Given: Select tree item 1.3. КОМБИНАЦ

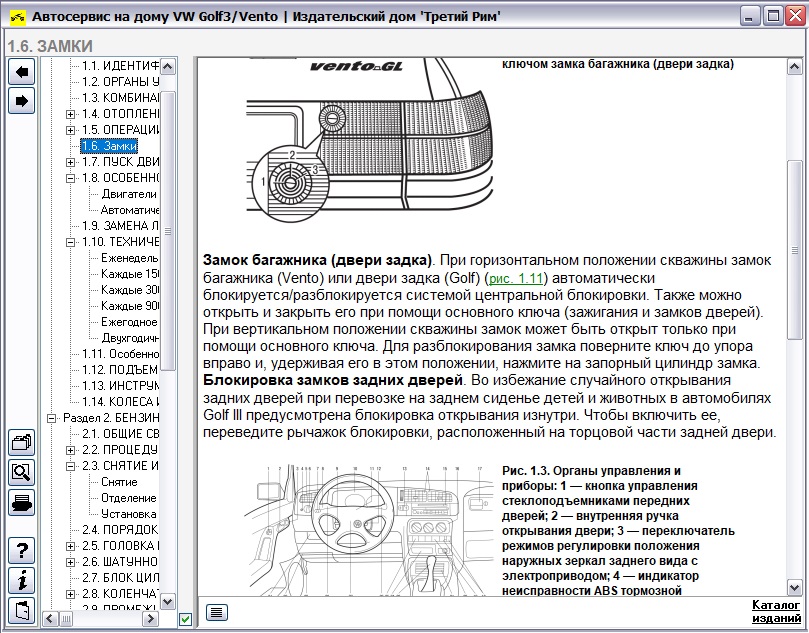Looking at the screenshot, I should point(120,98).
